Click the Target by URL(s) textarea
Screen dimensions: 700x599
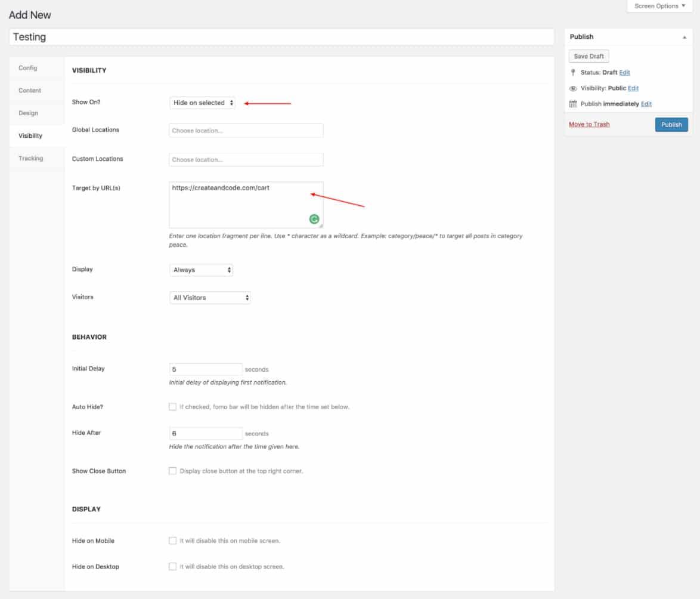point(246,205)
